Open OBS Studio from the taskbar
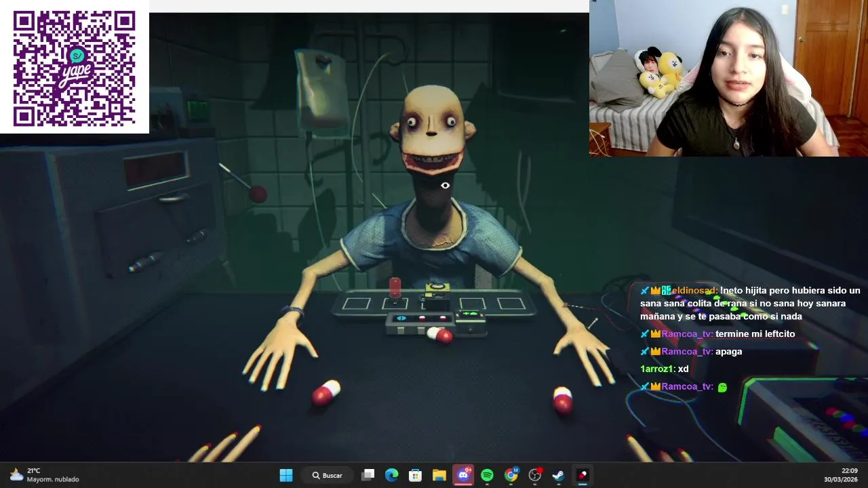Viewport: 868px width, 488px height. pyautogui.click(x=535, y=475)
